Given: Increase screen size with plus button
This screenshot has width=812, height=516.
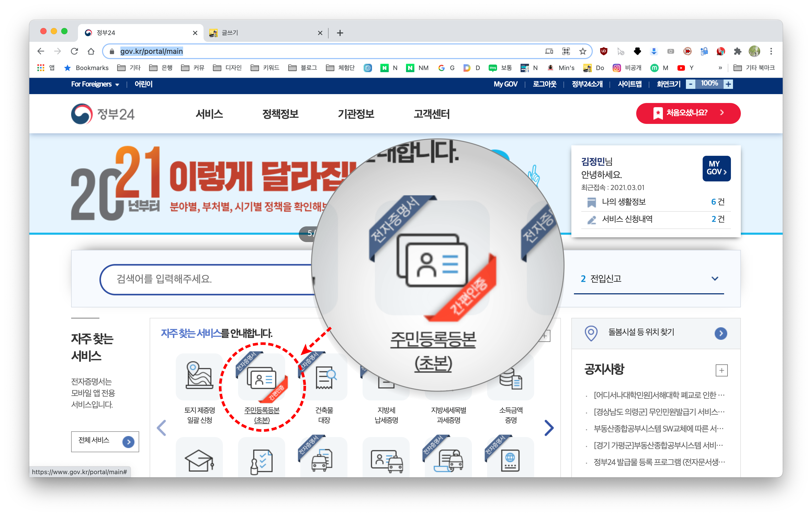Looking at the screenshot, I should 728,84.
